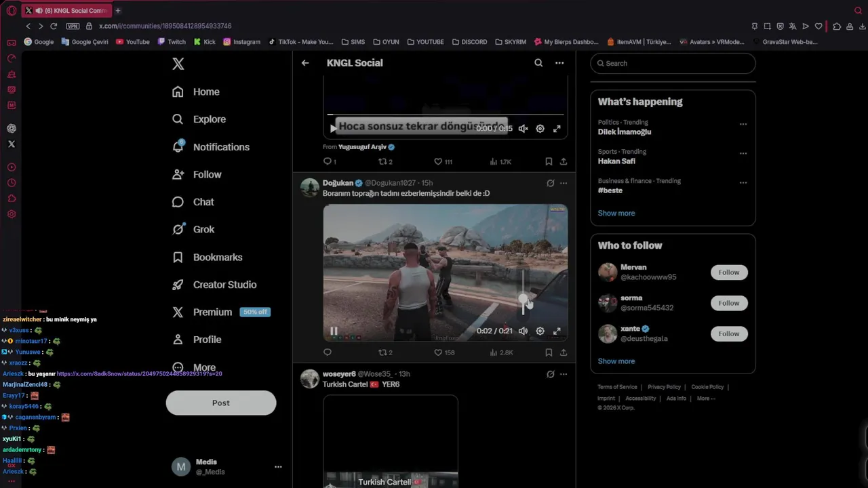Expand first video to fullscreen
Screen dimensions: 868x488
(x=557, y=128)
